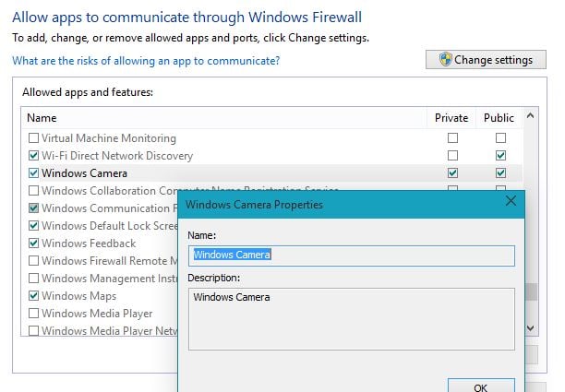565x392 pixels.
Task: Enable the Windows Media Player checkbox
Action: [x=34, y=314]
